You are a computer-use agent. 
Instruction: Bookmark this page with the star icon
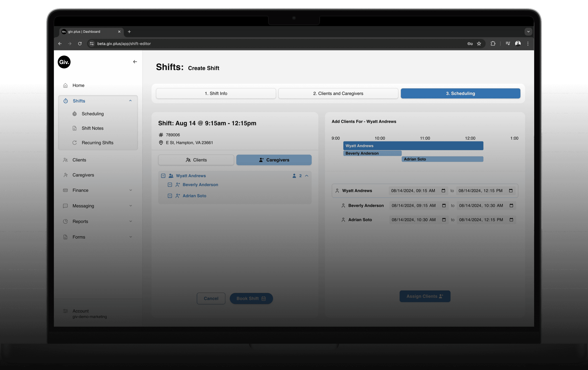(479, 44)
